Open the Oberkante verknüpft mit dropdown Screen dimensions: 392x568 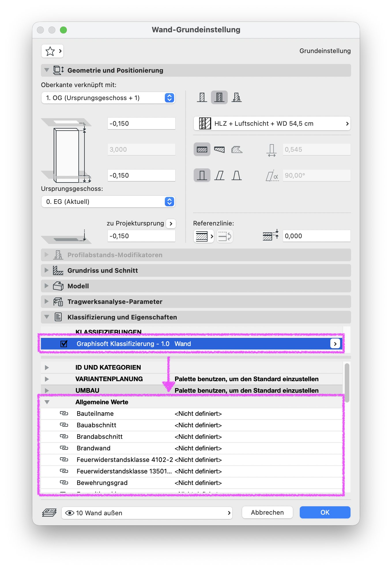(x=108, y=98)
